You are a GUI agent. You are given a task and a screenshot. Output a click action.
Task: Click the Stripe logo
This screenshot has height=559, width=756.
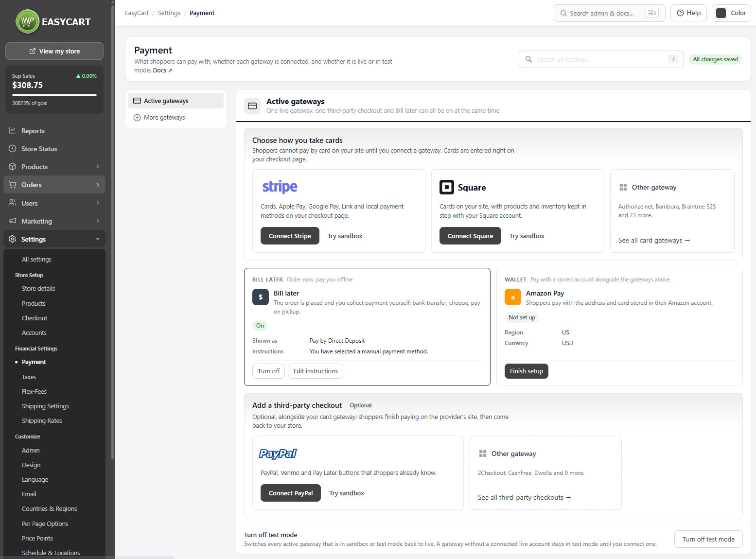(280, 187)
